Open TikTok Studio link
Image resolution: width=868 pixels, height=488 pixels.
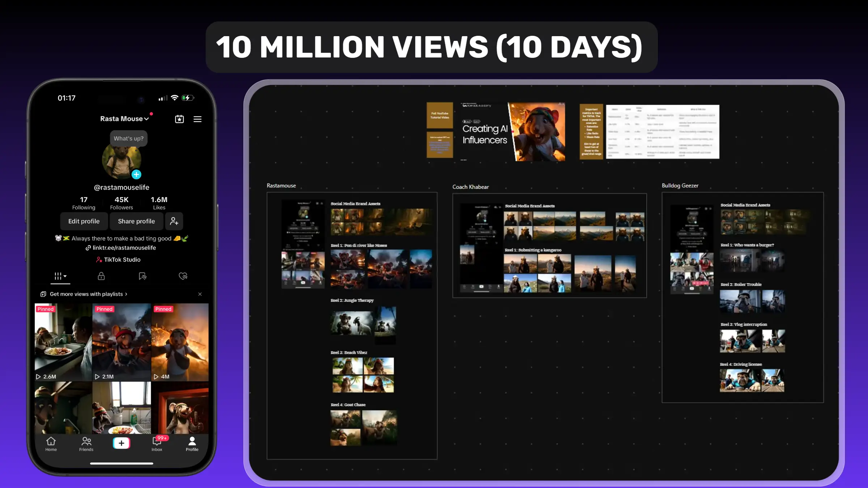click(x=118, y=260)
